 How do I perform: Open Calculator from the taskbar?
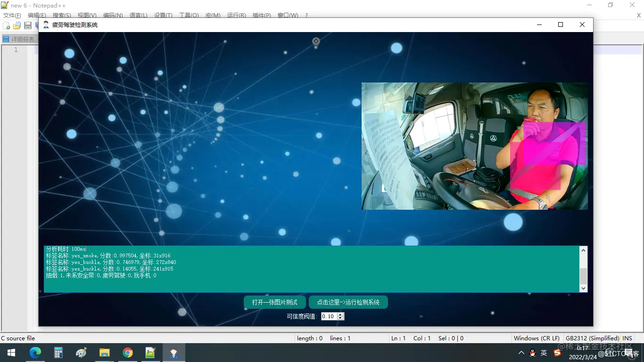pos(58,353)
